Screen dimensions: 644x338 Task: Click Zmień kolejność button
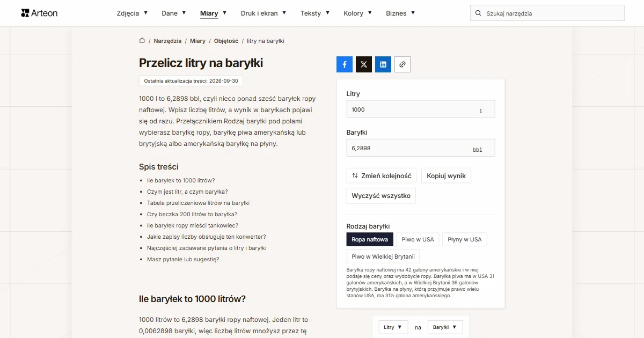tap(382, 175)
